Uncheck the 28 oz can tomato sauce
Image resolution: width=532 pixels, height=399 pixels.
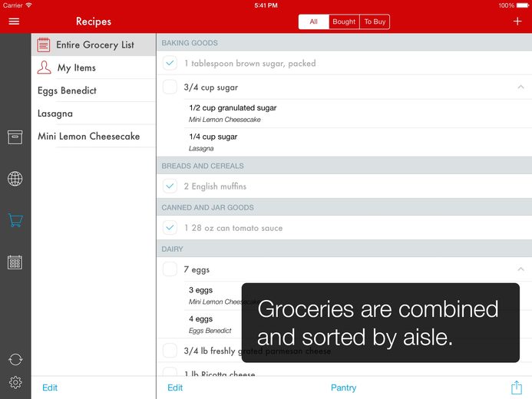[x=170, y=228]
